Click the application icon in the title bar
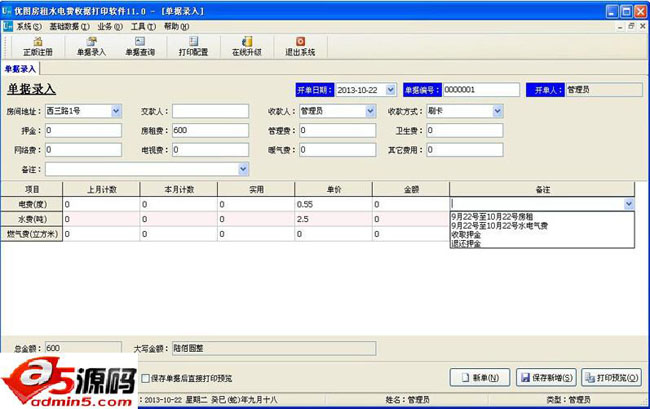This screenshot has width=650, height=409. [x=7, y=10]
